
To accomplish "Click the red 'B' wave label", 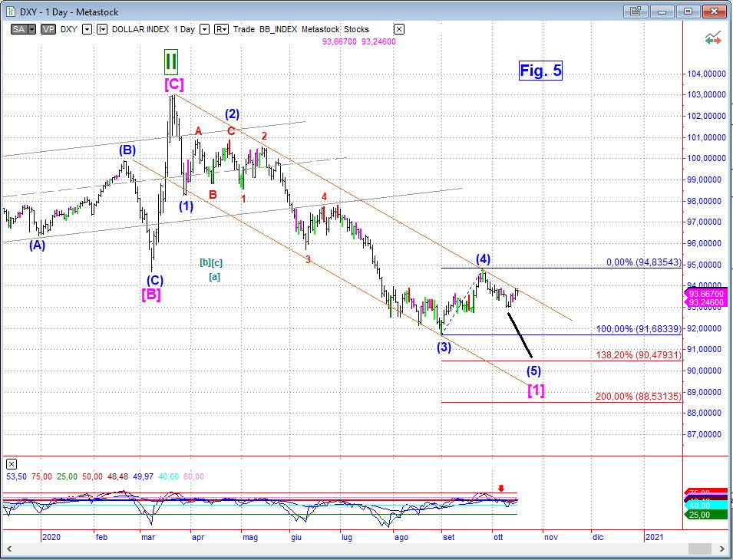I will (213, 195).
